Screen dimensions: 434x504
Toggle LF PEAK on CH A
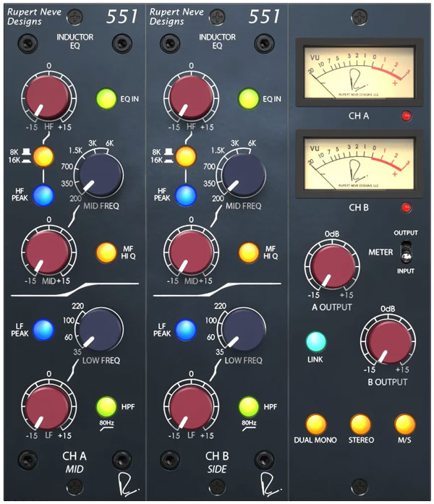pyautogui.click(x=43, y=330)
